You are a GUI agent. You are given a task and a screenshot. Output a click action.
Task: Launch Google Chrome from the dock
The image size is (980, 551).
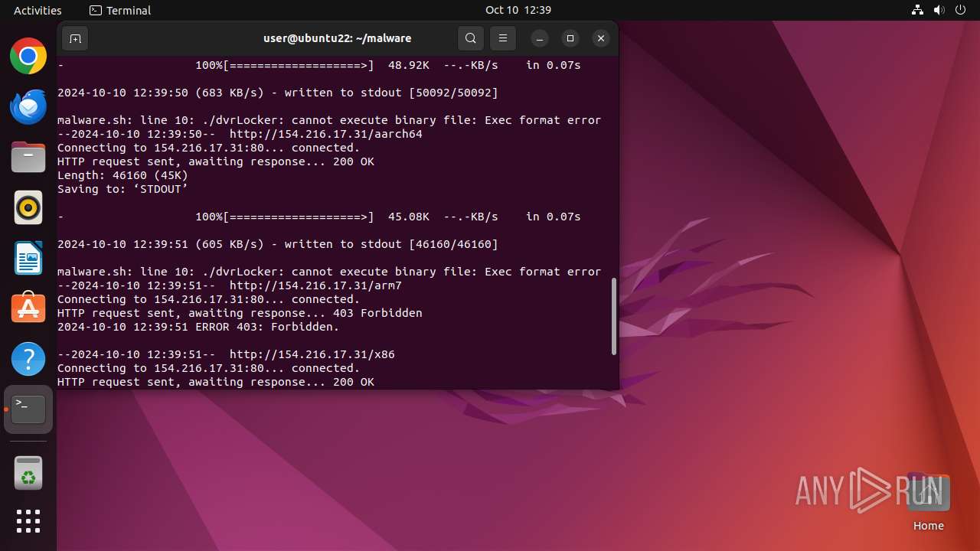pyautogui.click(x=28, y=57)
